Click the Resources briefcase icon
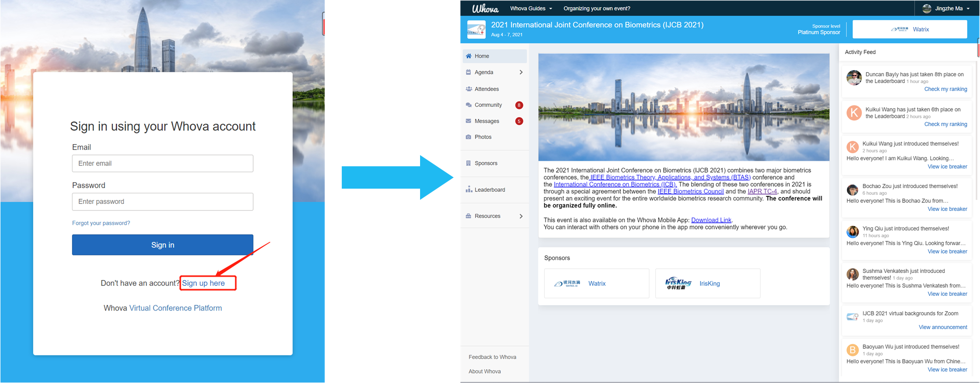Screen dimensions: 980x383 pos(468,216)
